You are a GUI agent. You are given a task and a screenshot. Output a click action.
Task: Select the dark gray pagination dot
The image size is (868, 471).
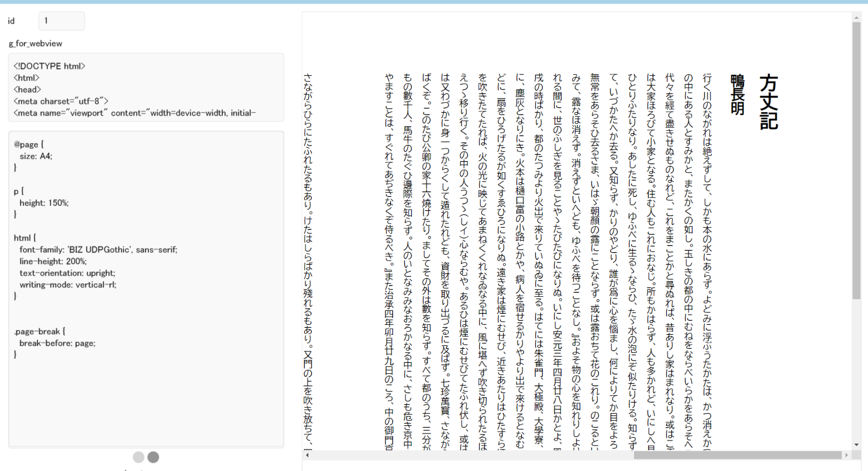[x=153, y=457]
